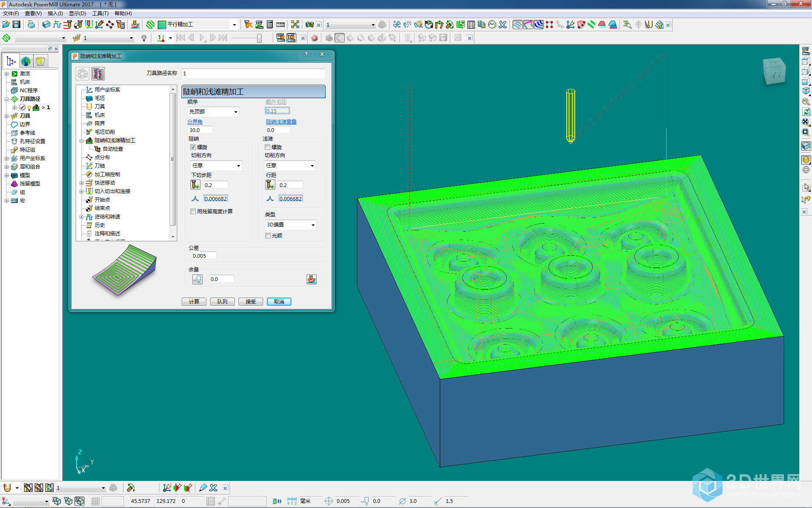Click the 计算 button to compute toolpath
Image resolution: width=812 pixels, height=508 pixels.
click(x=194, y=301)
